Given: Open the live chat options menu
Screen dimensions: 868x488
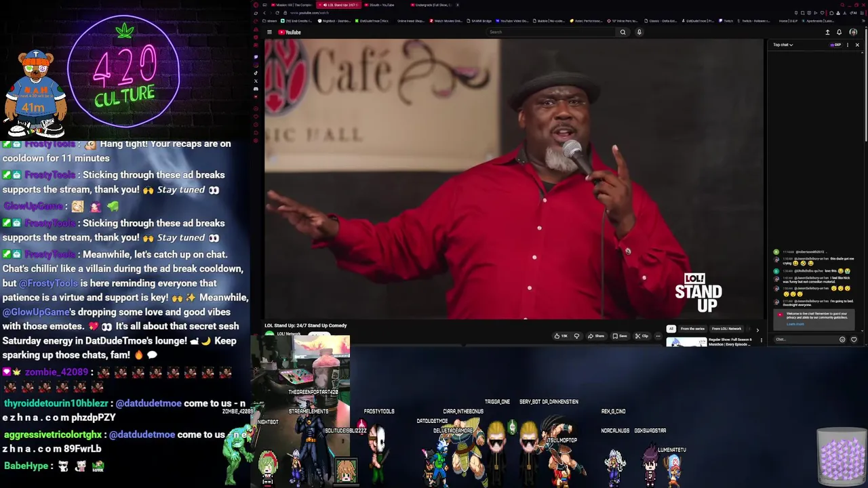Looking at the screenshot, I should coord(847,45).
